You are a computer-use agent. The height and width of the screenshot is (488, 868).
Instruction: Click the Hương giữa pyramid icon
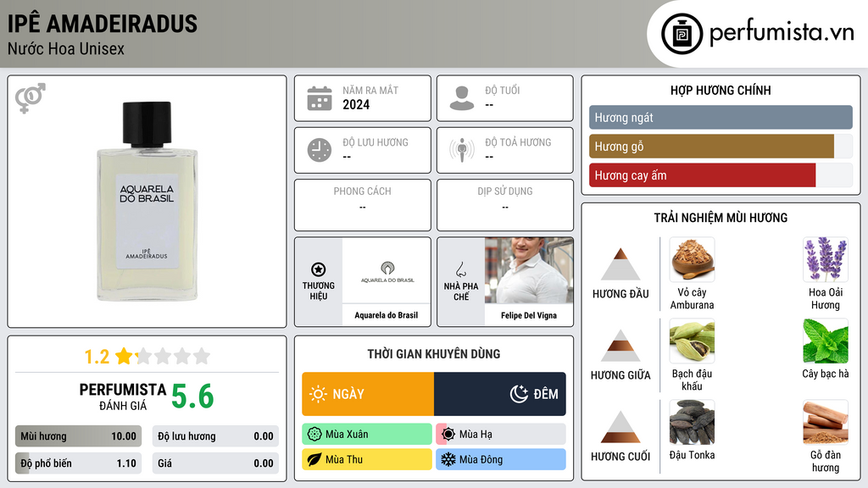(620, 346)
